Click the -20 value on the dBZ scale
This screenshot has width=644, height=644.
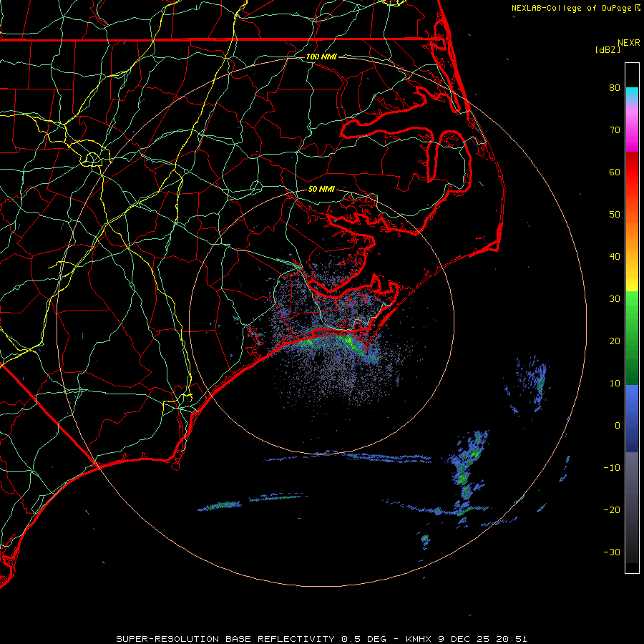point(612,509)
